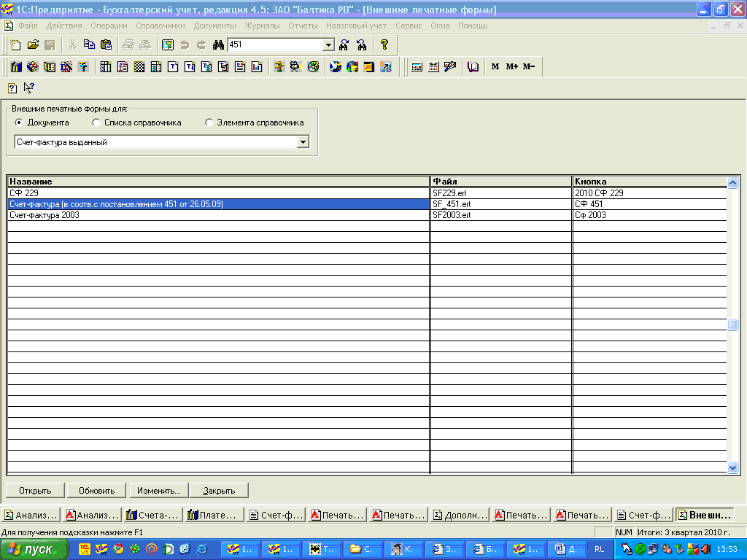Expand the Счет-фактура выданный dropdown
The height and width of the screenshot is (560, 747).
click(x=303, y=142)
